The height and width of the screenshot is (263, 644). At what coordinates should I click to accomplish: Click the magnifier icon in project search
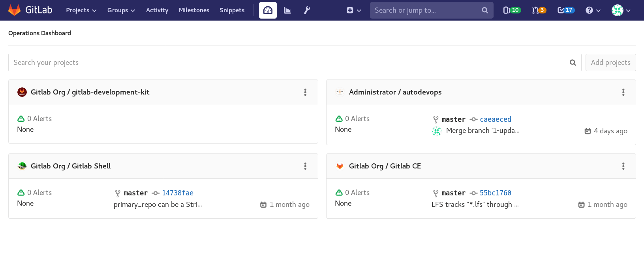pyautogui.click(x=573, y=62)
